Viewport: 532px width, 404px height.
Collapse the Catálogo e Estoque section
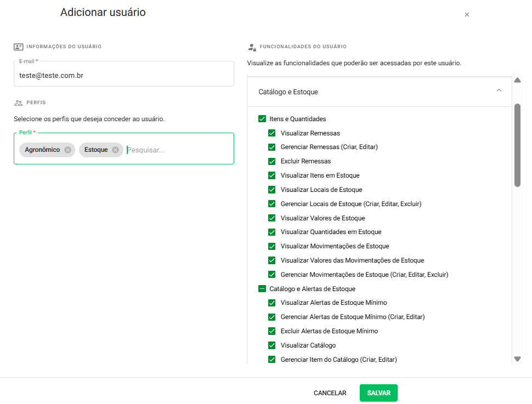click(499, 90)
